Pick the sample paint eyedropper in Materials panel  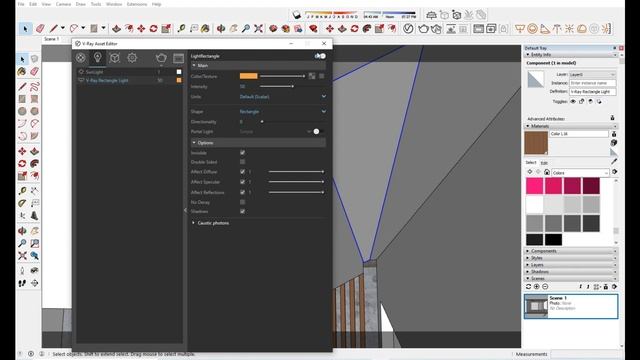614,162
